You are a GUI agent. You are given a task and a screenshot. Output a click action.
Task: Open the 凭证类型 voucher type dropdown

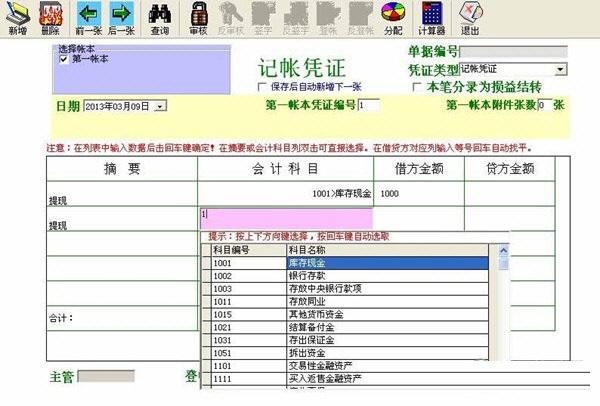tap(560, 69)
